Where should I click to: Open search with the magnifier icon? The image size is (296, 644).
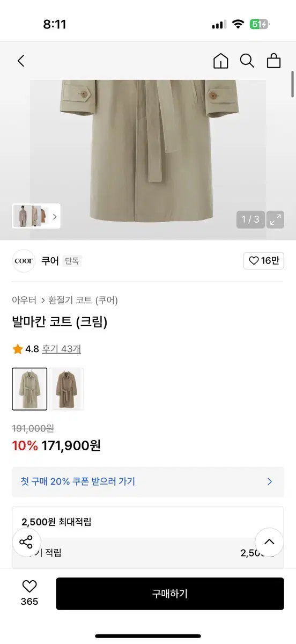pyautogui.click(x=247, y=61)
